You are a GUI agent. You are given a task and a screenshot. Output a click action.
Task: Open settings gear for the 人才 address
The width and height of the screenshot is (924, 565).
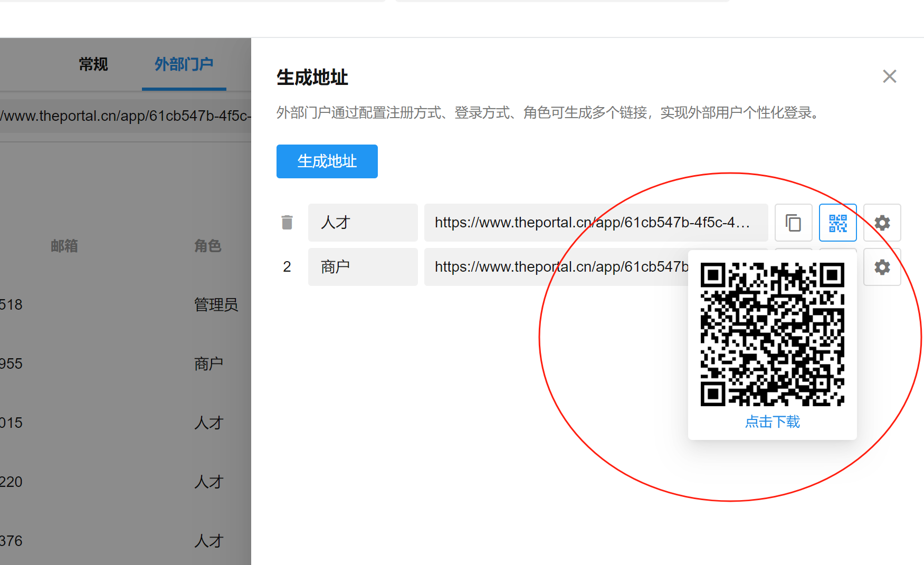pos(882,223)
